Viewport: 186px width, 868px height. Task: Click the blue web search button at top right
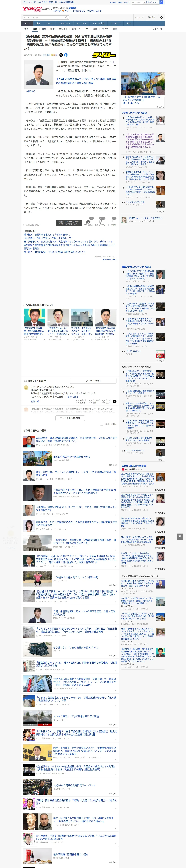[161, 2]
